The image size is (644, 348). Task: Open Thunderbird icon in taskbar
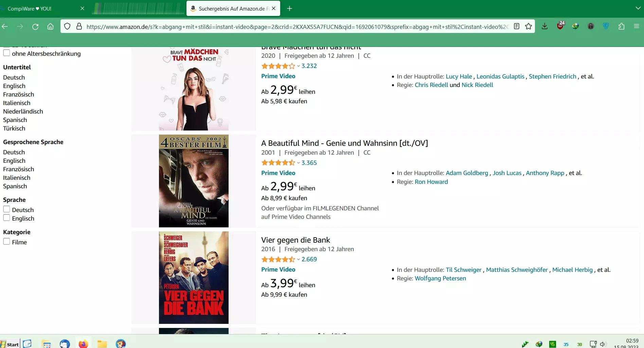[x=65, y=344]
